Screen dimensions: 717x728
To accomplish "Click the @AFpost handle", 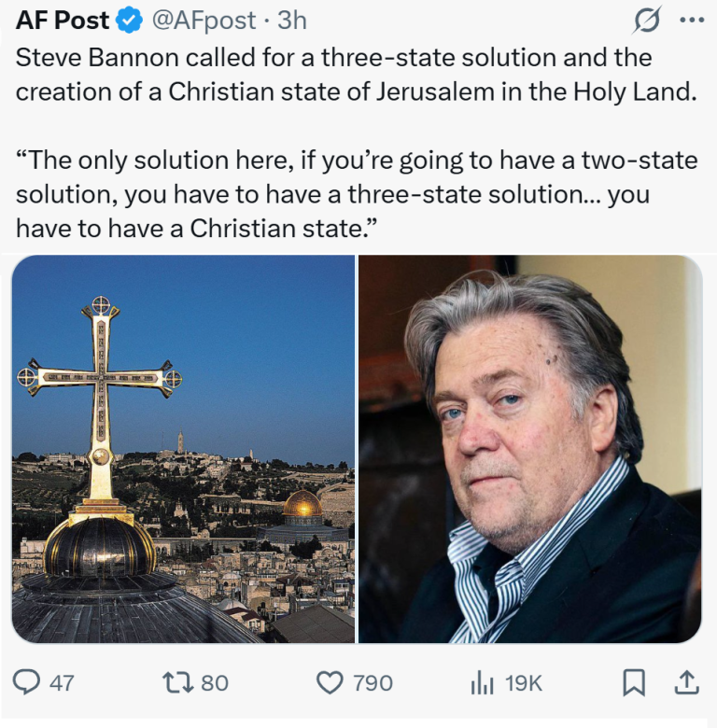I will click(199, 19).
